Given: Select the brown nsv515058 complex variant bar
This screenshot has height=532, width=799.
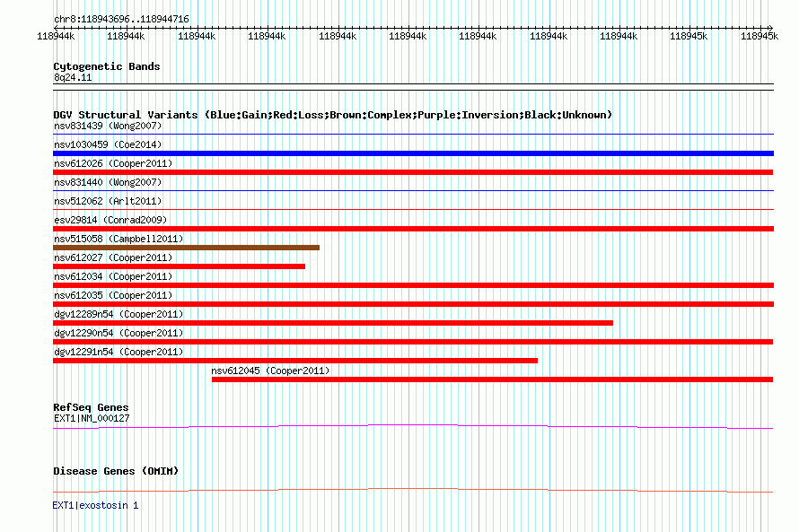Looking at the screenshot, I should pos(186,248).
